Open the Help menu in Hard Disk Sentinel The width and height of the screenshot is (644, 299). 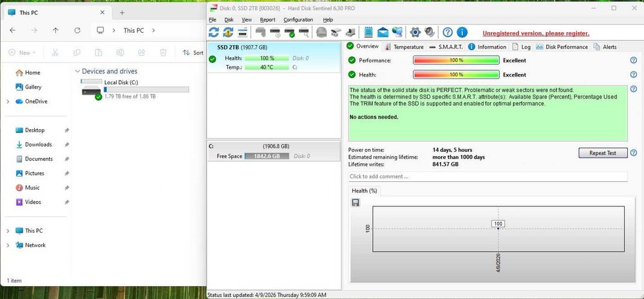pyautogui.click(x=328, y=20)
